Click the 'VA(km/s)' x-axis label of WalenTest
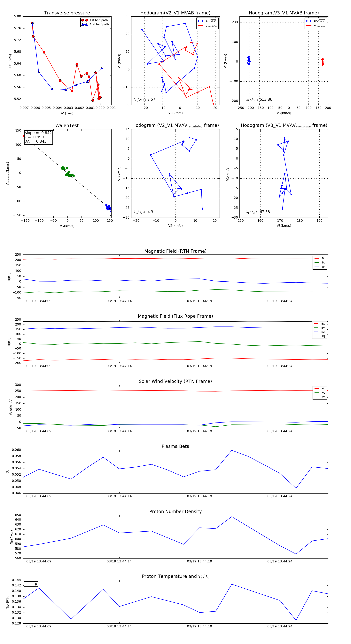 (67, 226)
